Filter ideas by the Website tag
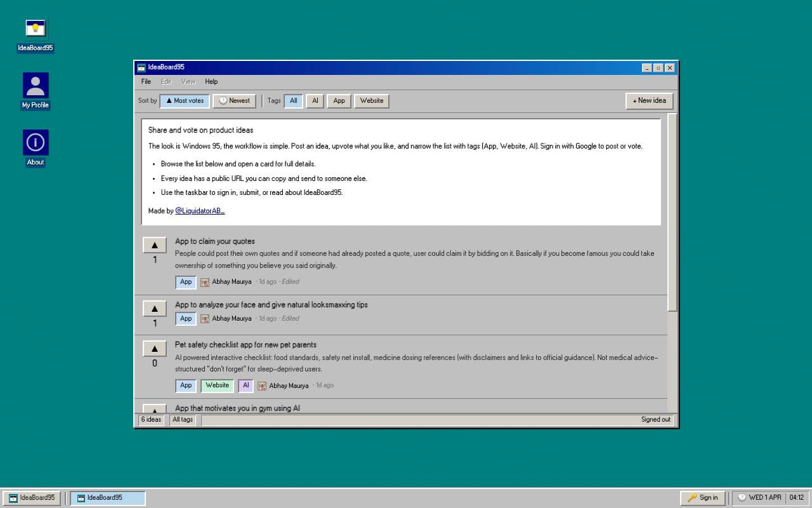Viewport: 812px width, 508px height. [x=372, y=100]
